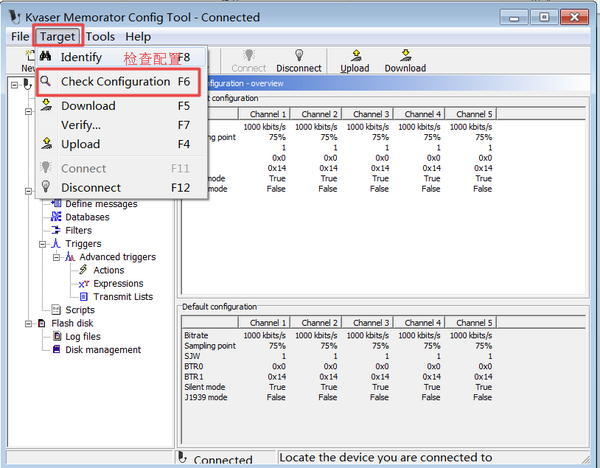Click the Download icon in Target menu
The image size is (600, 468).
click(46, 105)
